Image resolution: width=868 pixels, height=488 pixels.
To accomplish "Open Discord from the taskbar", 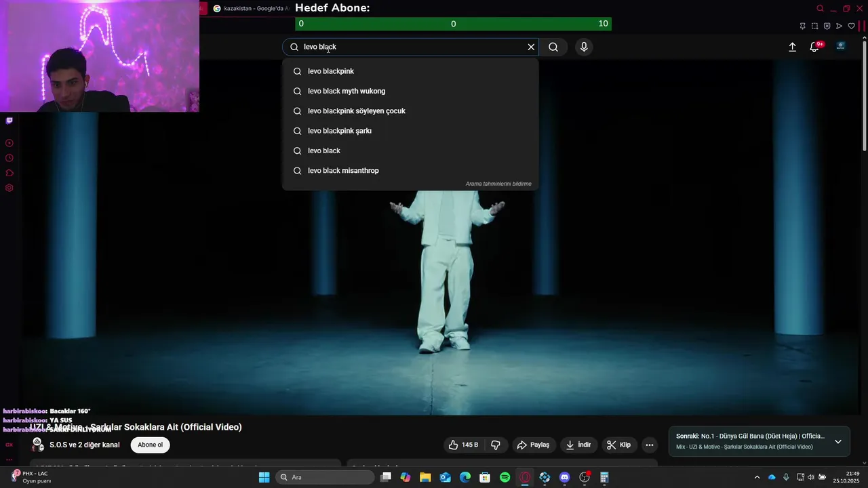I will [565, 477].
